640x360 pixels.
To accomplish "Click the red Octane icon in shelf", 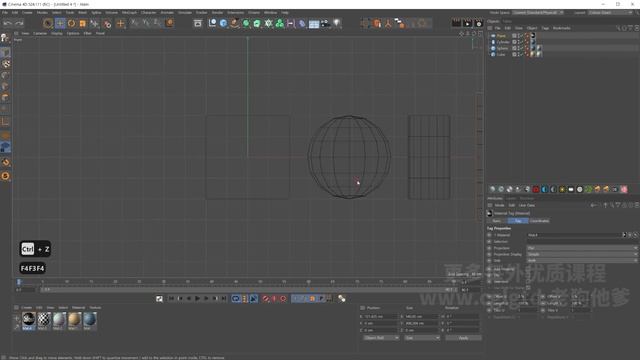I will [536, 189].
